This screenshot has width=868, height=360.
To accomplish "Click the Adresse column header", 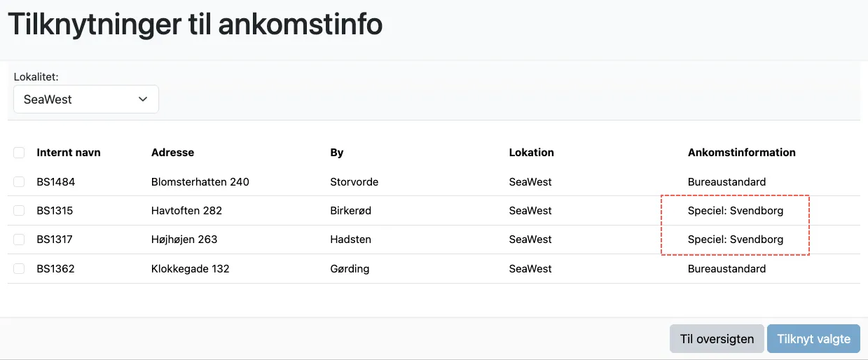I will [172, 153].
